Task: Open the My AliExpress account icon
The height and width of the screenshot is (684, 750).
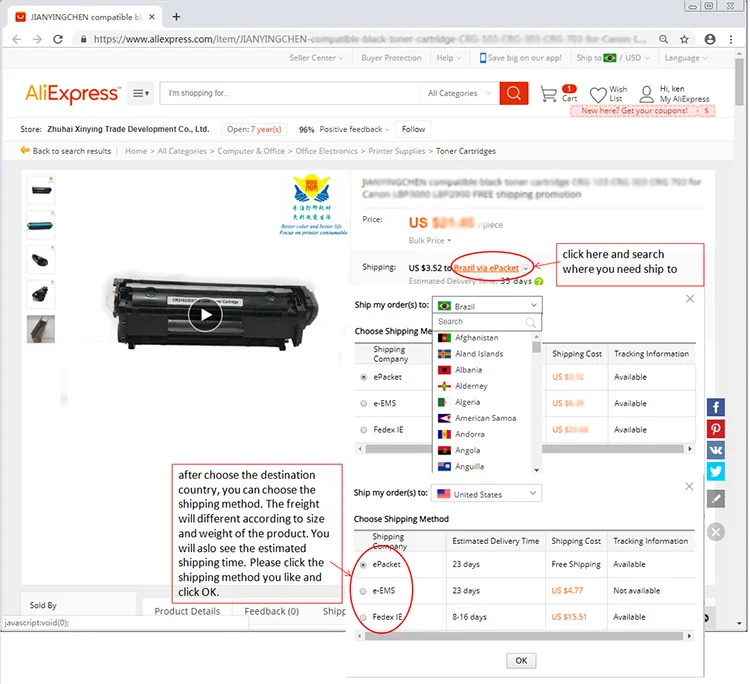Action: pyautogui.click(x=647, y=94)
